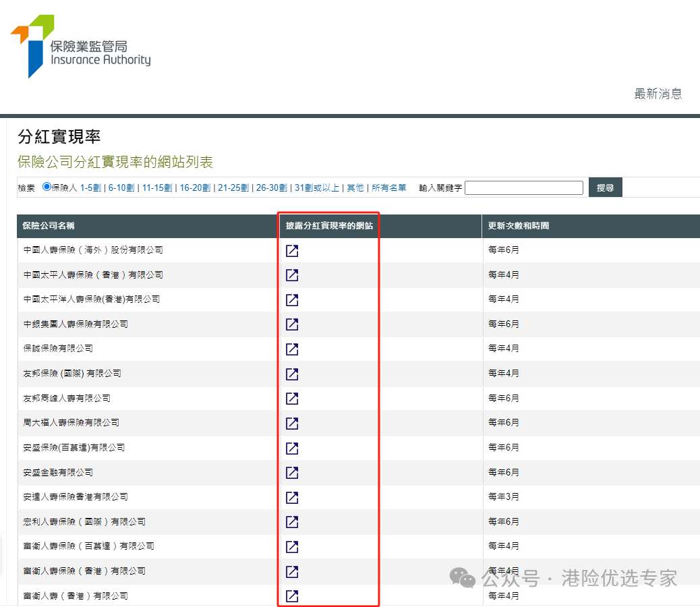Image resolution: width=700 pixels, height=607 pixels.
Task: Click 每年4月 in 保誠保險 row
Action: [x=504, y=348]
